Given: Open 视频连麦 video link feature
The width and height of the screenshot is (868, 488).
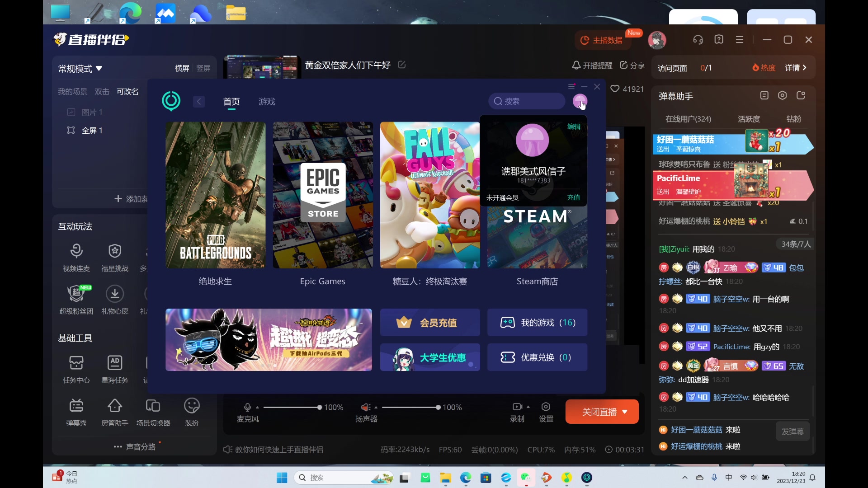Looking at the screenshot, I should [76, 258].
